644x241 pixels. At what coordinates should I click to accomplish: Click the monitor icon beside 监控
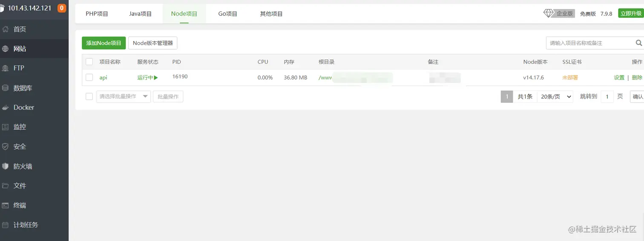tap(6, 127)
